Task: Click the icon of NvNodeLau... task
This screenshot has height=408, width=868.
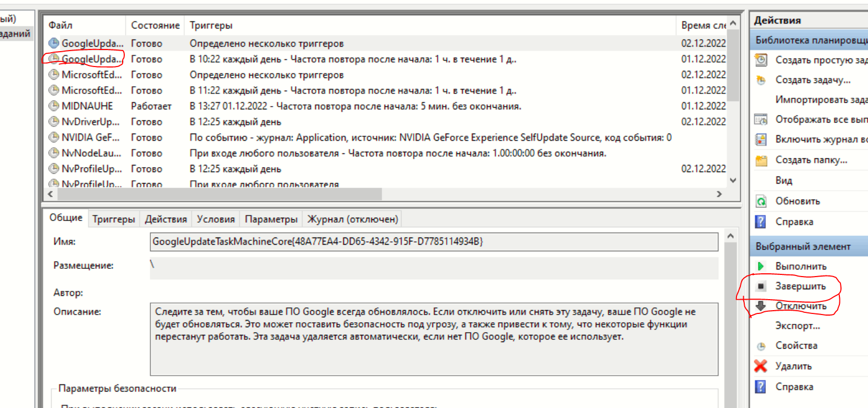Action: 53,153
